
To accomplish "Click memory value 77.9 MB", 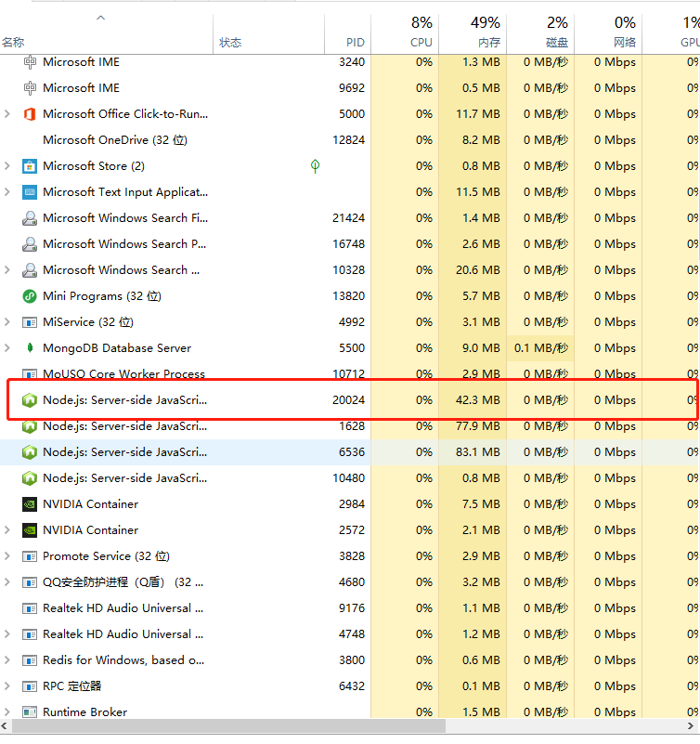I will pos(477,426).
